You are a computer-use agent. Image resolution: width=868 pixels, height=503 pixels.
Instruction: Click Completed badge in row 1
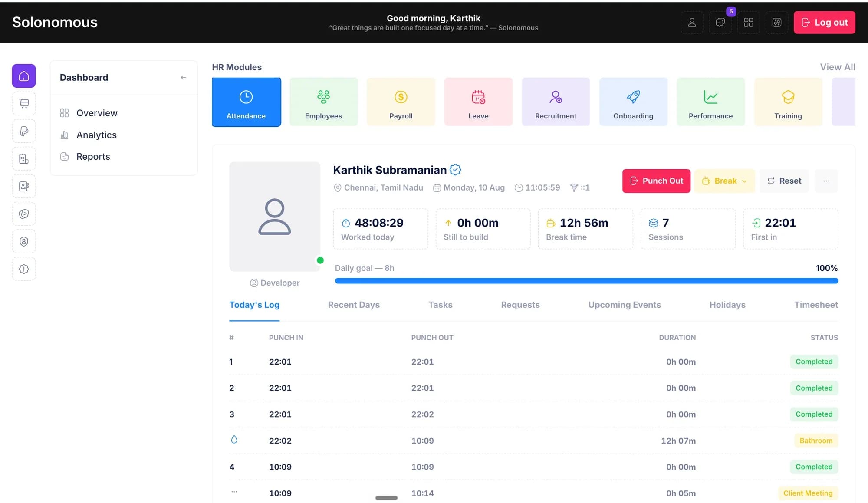point(814,362)
